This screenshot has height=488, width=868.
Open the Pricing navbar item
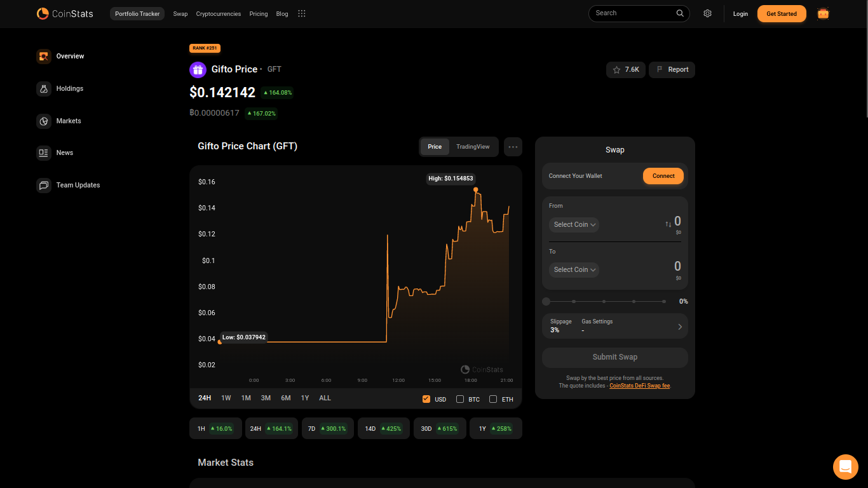click(259, 14)
